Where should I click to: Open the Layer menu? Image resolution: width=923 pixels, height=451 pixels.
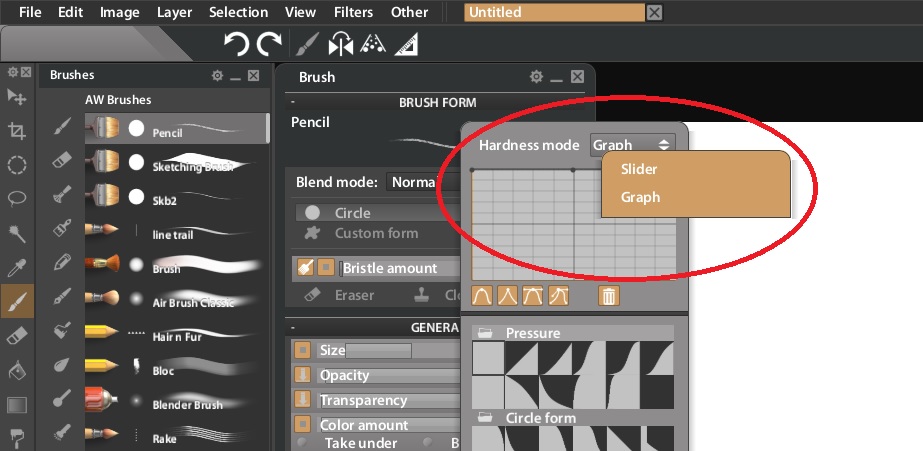[174, 12]
